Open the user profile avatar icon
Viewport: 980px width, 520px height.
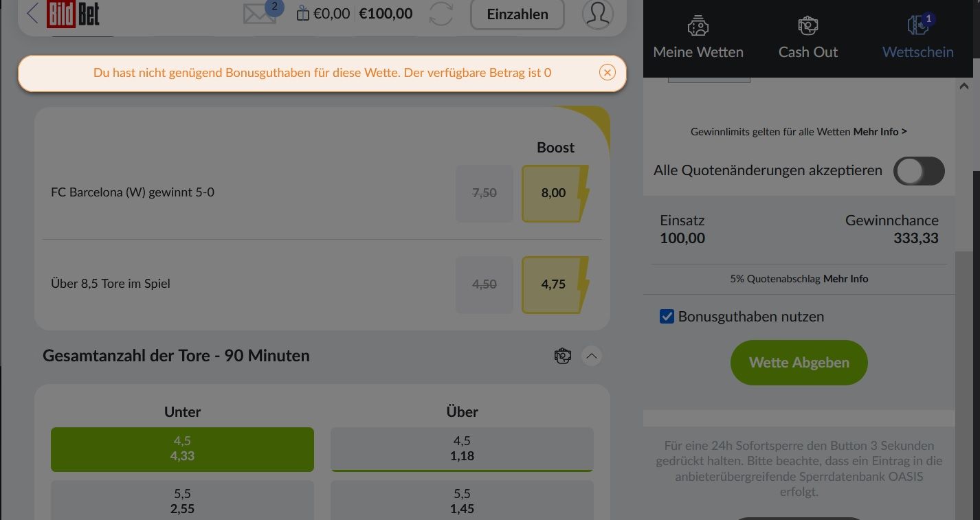point(597,13)
